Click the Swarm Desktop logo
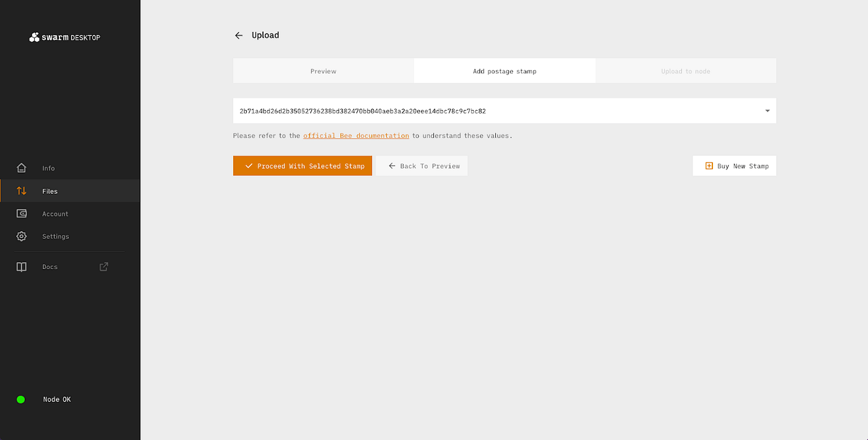Image resolution: width=868 pixels, height=440 pixels. 64,37
